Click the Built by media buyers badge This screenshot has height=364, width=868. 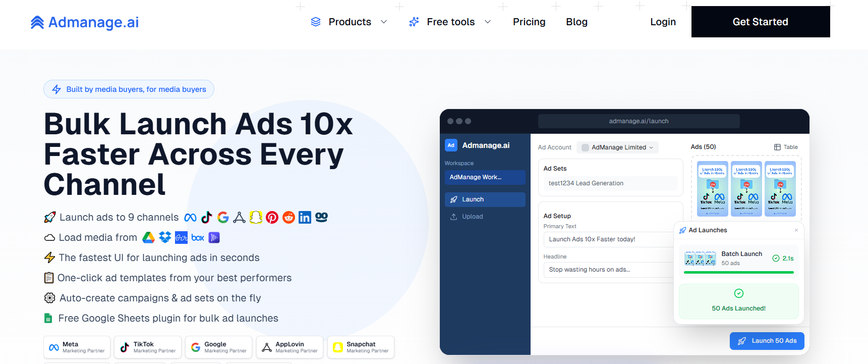tap(129, 89)
